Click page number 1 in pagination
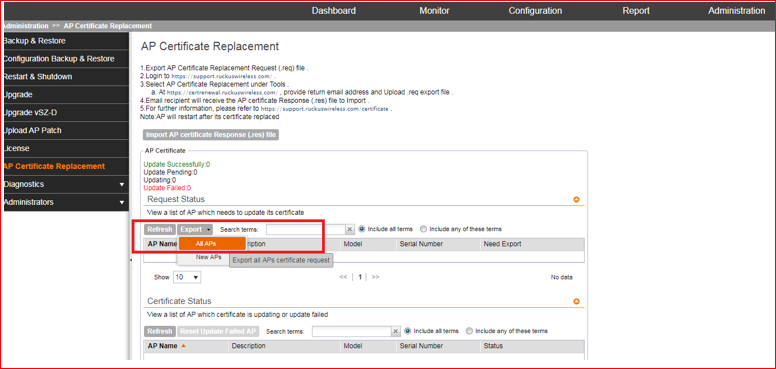Image resolution: width=776 pixels, height=369 pixels. point(360,277)
